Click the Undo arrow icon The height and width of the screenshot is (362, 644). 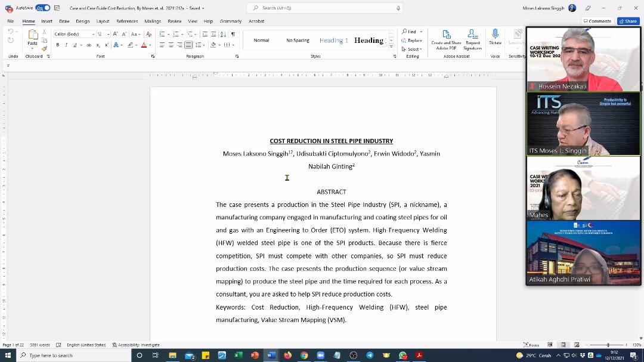point(11,32)
